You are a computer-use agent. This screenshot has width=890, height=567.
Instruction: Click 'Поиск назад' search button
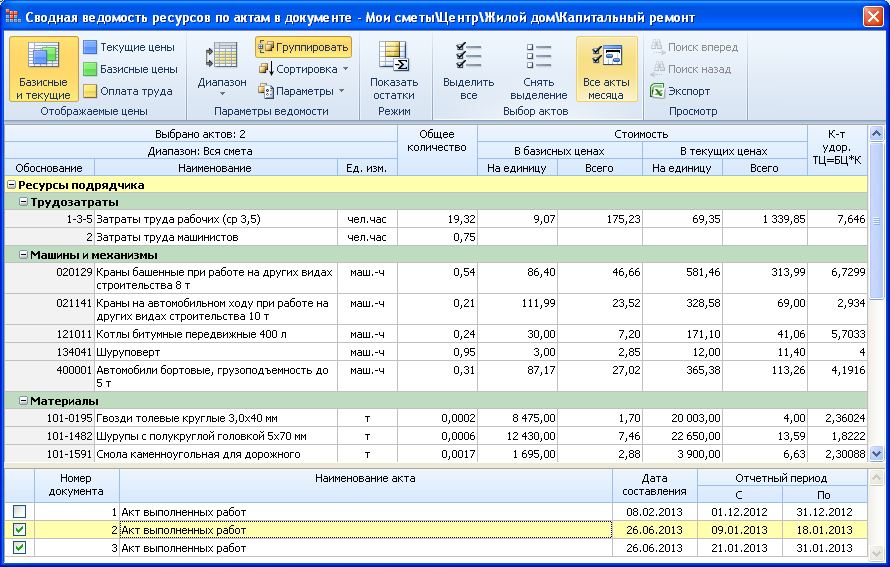691,69
